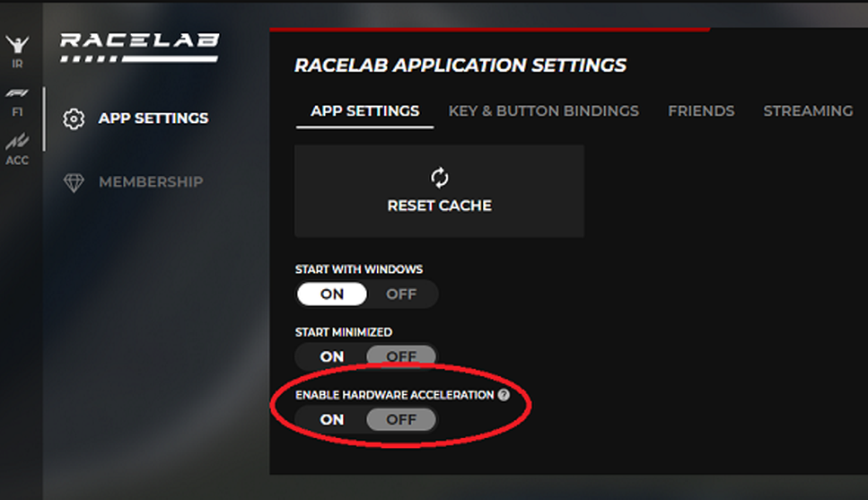
Task: Set Start With Windows to ON
Action: (x=332, y=294)
